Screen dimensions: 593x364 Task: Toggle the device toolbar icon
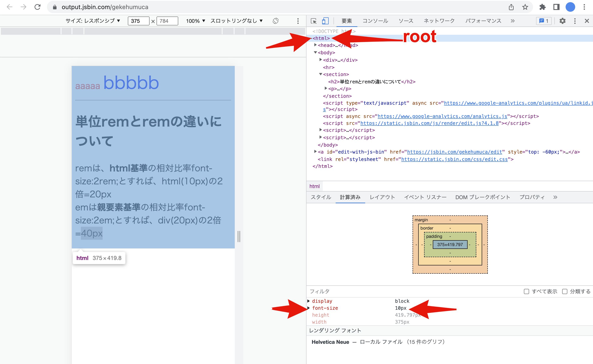325,21
